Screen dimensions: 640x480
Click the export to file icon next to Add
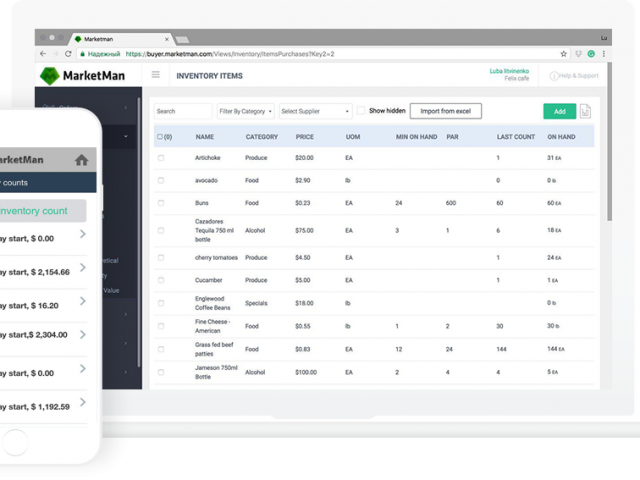pos(585,111)
